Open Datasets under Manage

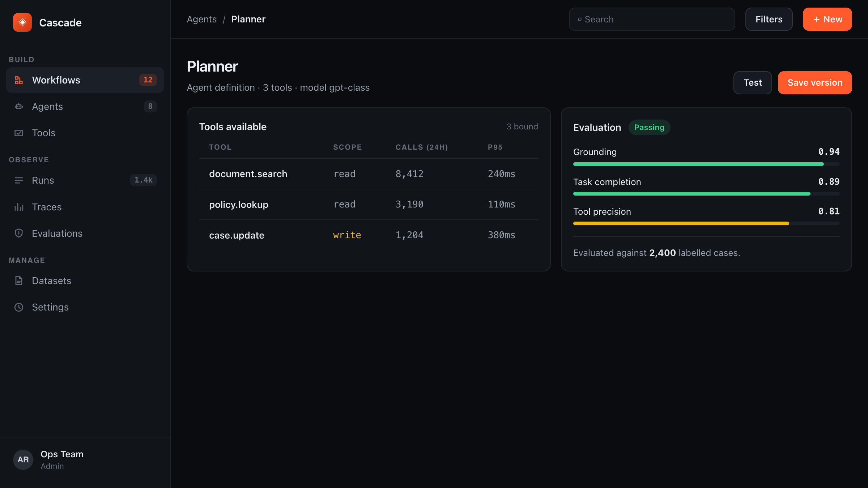pos(85,281)
